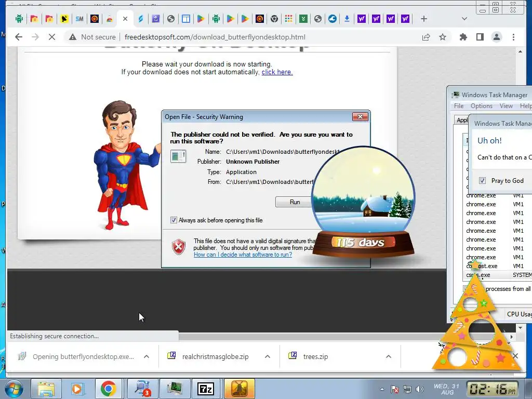
Task: Show hidden system tray icons
Action: coord(382,389)
